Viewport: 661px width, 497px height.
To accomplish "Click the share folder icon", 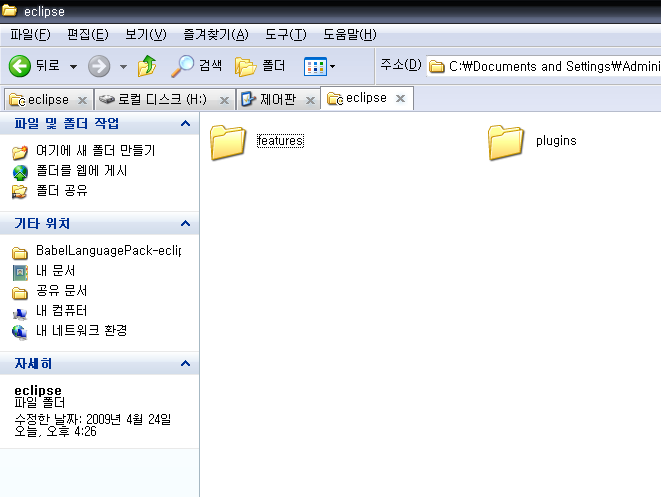I will 19,192.
